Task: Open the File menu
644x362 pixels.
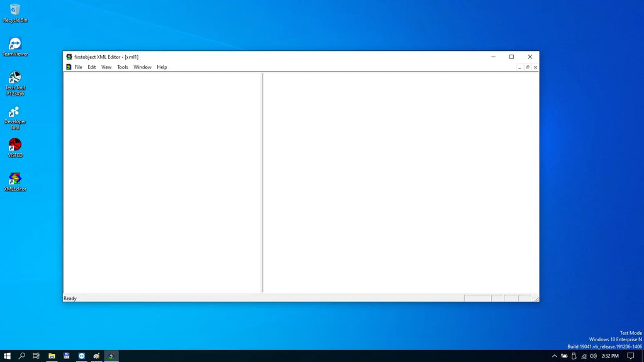Action: (78, 67)
